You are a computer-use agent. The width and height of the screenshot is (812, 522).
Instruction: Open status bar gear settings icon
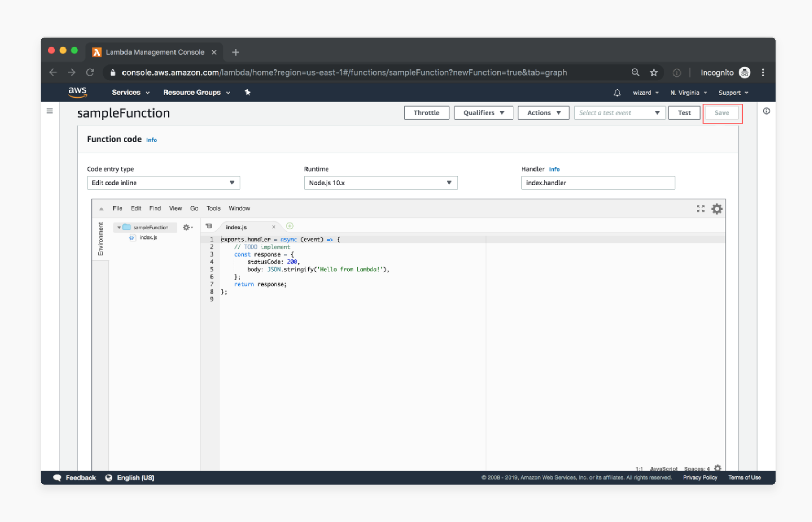click(x=717, y=468)
